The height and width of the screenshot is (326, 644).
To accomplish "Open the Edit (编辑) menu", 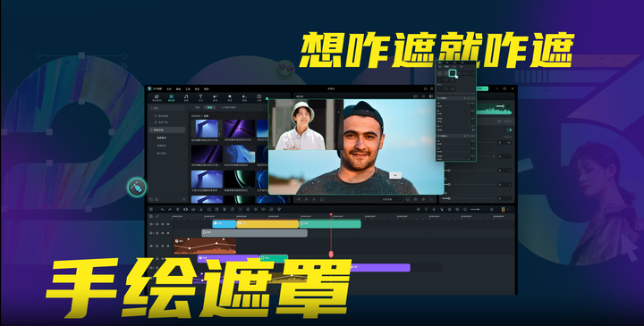I will point(178,89).
